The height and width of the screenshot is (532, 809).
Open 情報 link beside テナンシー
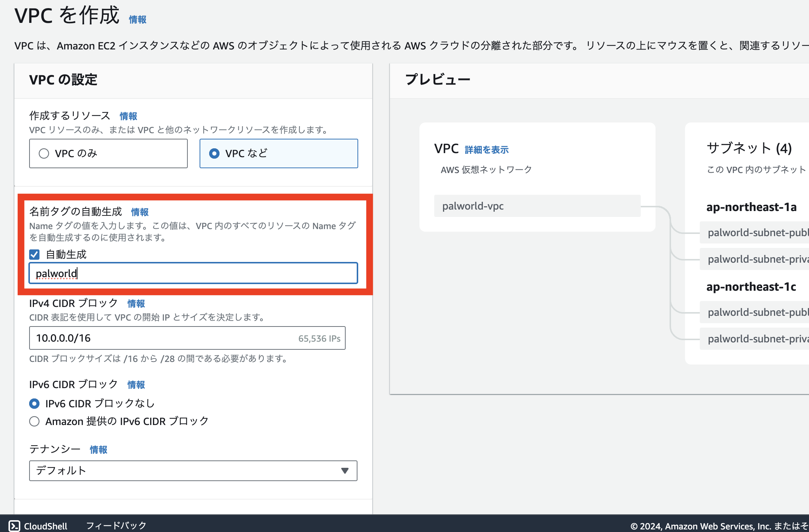pyautogui.click(x=98, y=450)
